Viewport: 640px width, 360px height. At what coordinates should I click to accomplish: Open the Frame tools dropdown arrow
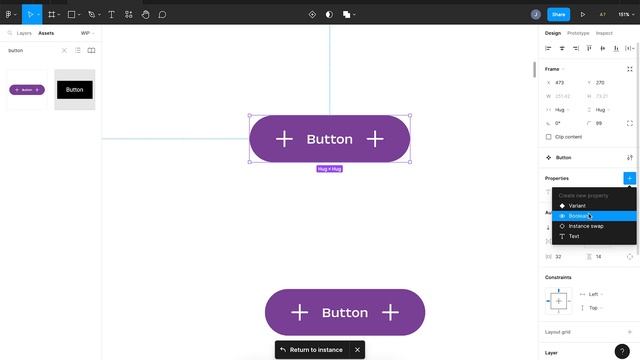[59, 15]
